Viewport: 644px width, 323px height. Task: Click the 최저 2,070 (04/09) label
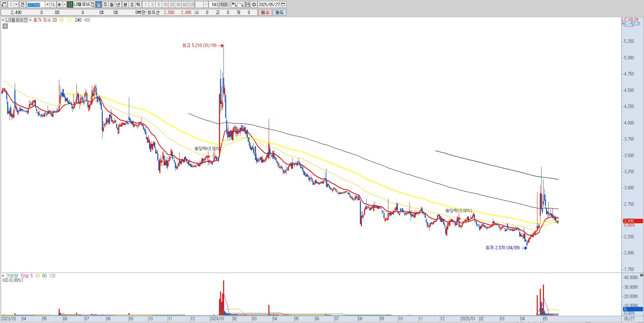pos(502,248)
